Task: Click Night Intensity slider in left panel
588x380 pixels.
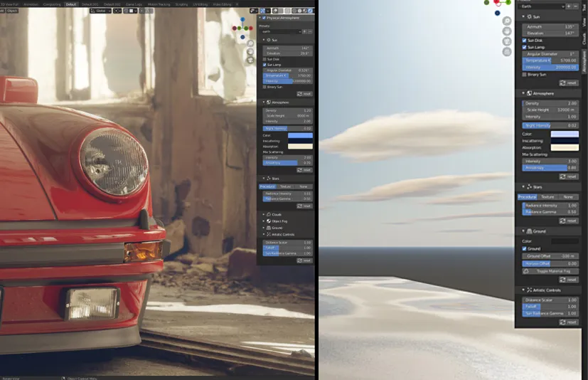Action: click(287, 128)
